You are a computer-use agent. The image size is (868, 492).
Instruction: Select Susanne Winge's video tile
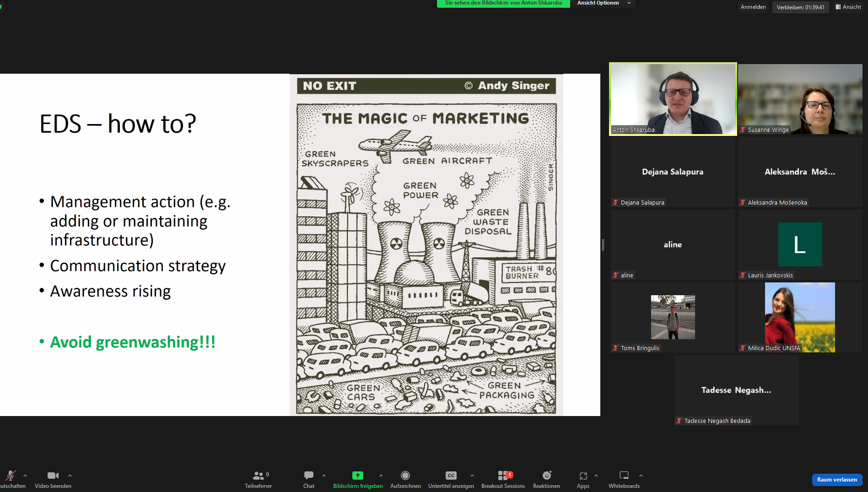point(800,99)
